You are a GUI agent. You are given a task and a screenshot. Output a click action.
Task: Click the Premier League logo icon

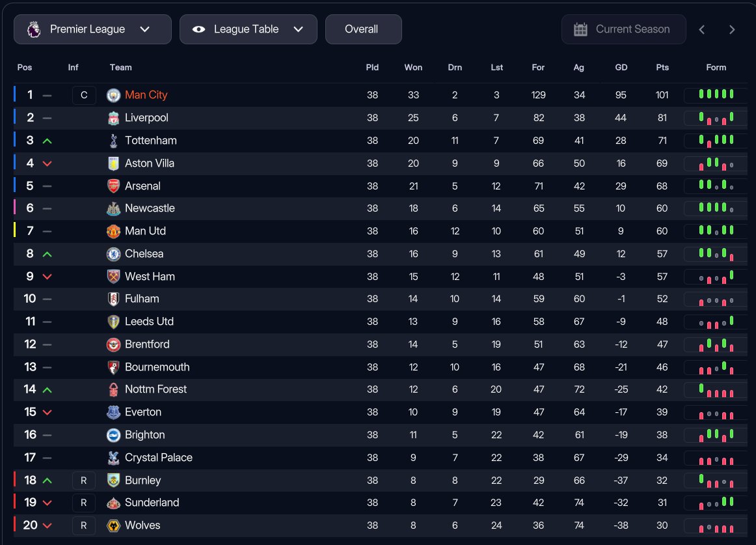pos(34,29)
